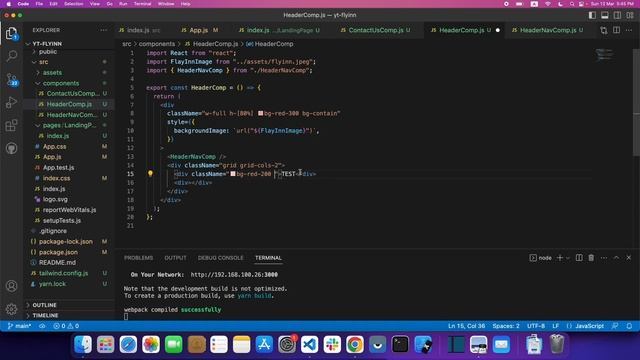
Task: Open package.json in explorer
Action: click(x=58, y=252)
